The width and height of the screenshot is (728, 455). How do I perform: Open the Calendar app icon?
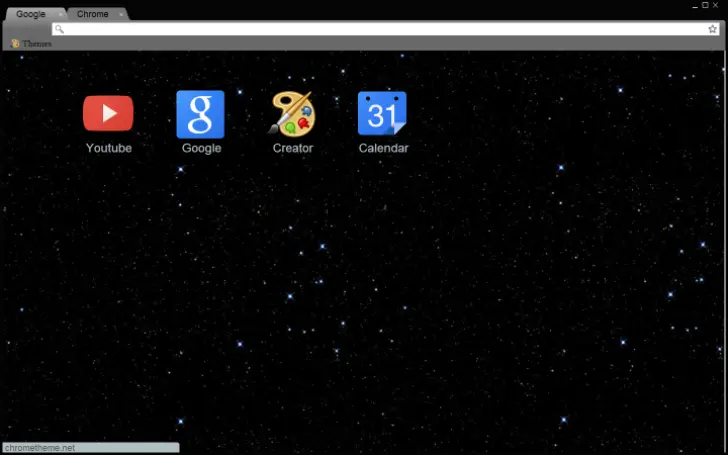[x=383, y=114]
